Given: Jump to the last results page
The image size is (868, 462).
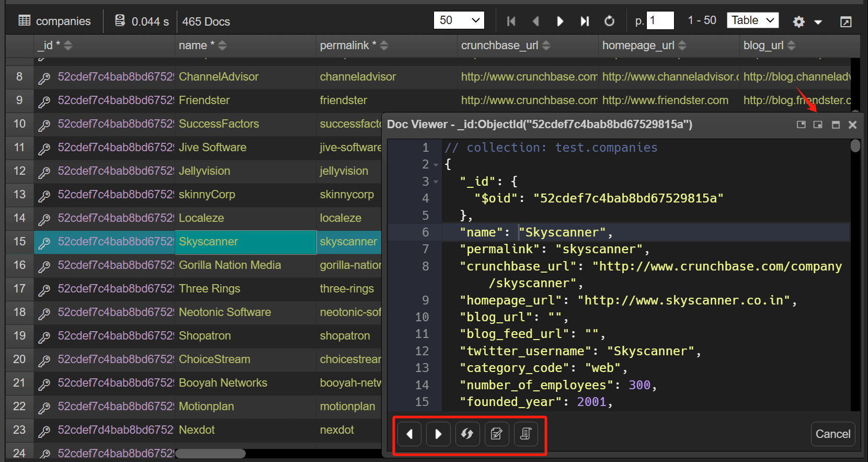Looking at the screenshot, I should click(585, 21).
